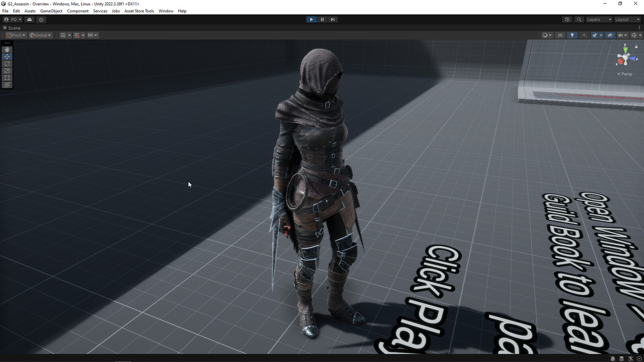Expand increment snapping options arrow
644x362 pixels.
[x=96, y=35]
